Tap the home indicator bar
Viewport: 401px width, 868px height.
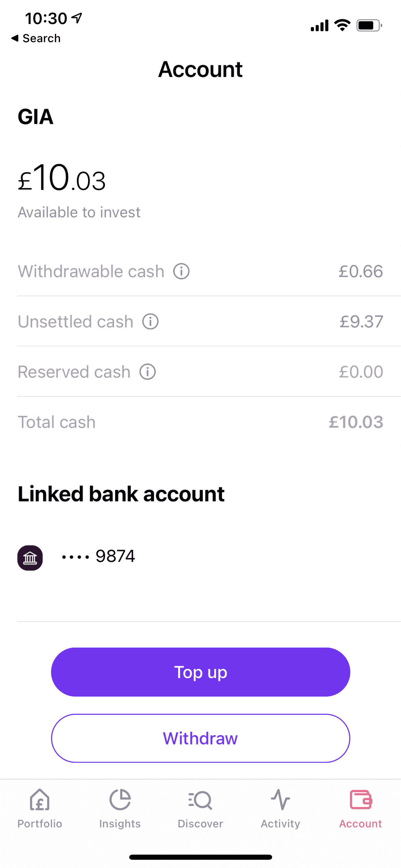[200, 857]
